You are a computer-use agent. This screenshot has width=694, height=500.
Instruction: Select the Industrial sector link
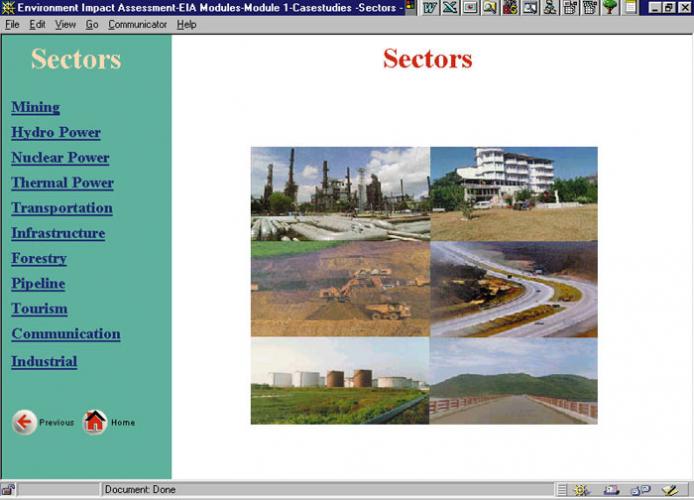(44, 362)
